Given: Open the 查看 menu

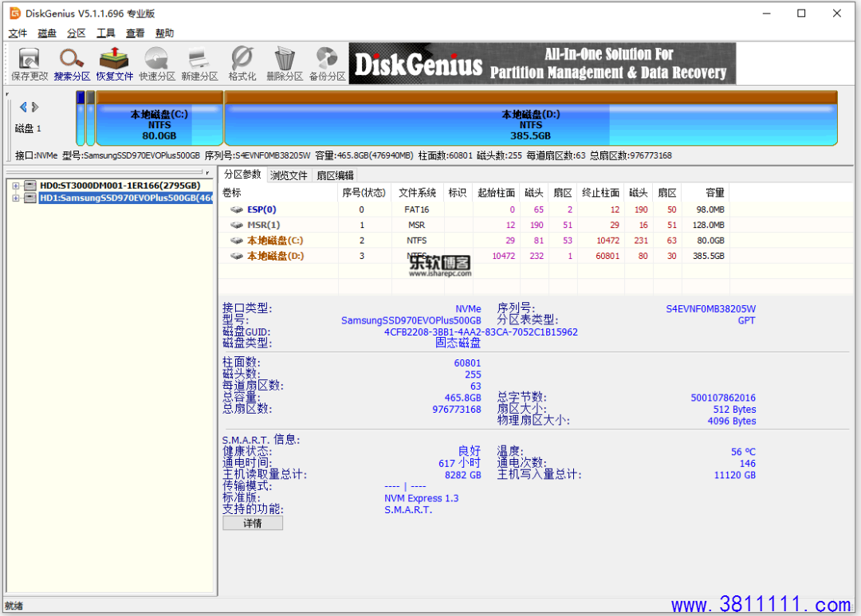Looking at the screenshot, I should click(x=135, y=33).
